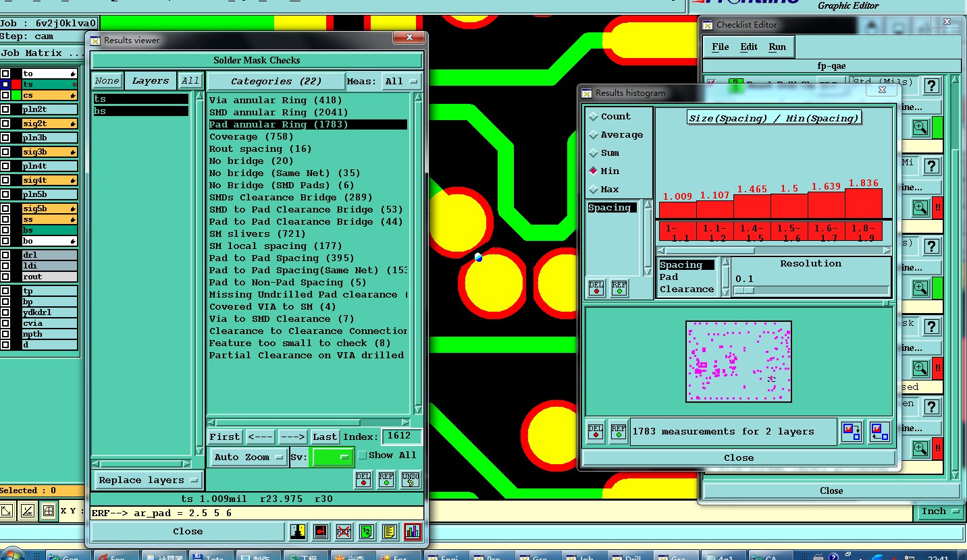
Task: Open the Replace layers dropdown
Action: (149, 480)
